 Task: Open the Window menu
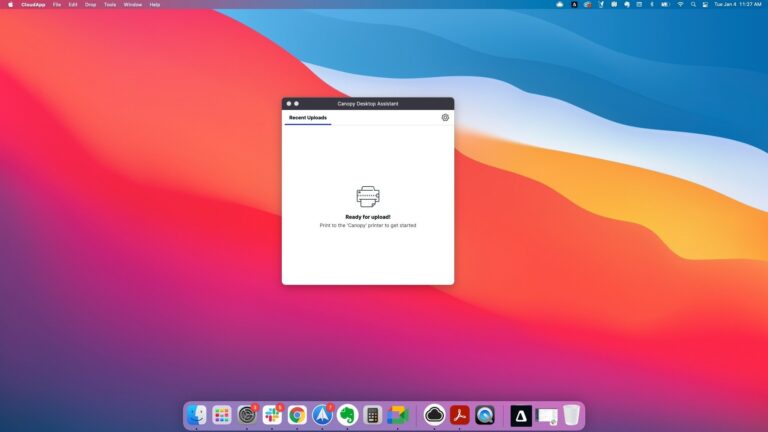[x=133, y=4]
